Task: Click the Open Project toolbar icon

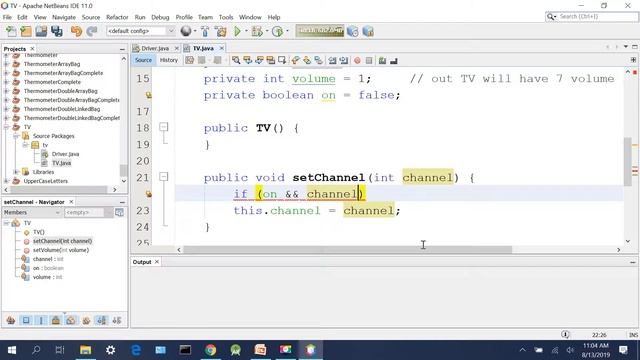Action: tap(41, 31)
